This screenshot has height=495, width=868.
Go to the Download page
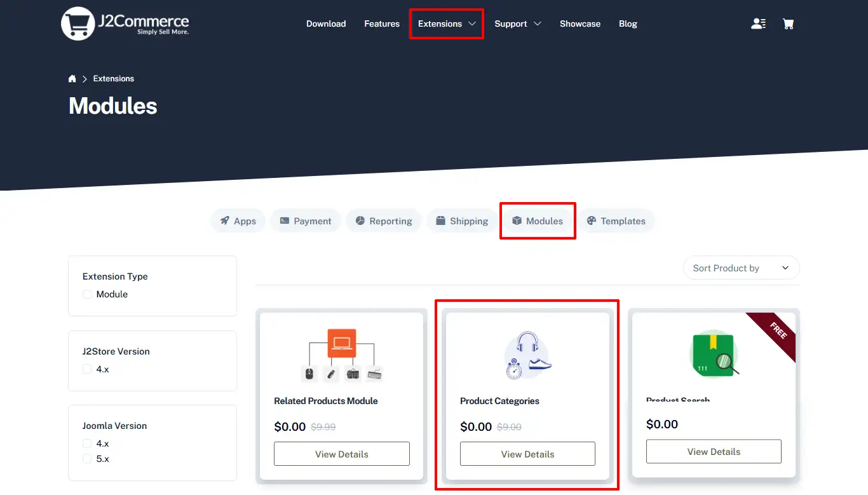(x=326, y=24)
